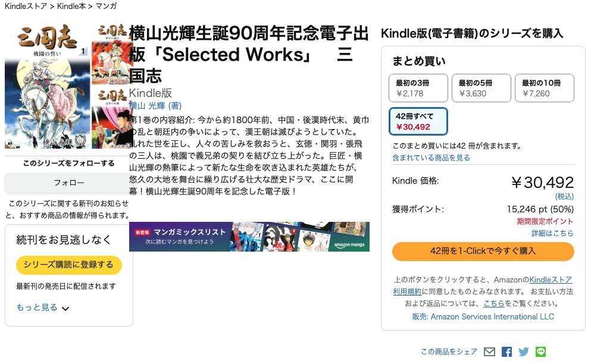
Task: Select the 42冊すべて bundle option
Action: point(418,121)
